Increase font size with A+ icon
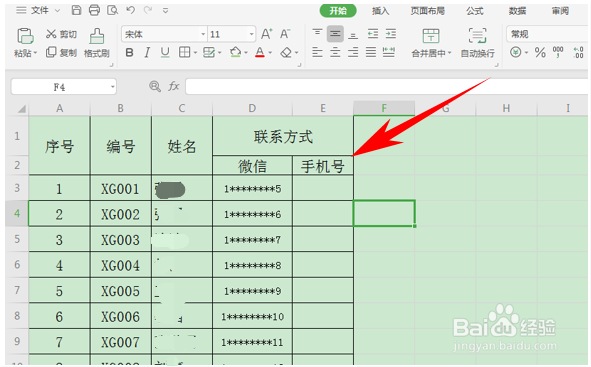Viewport: 591px width, 367px height. click(266, 34)
